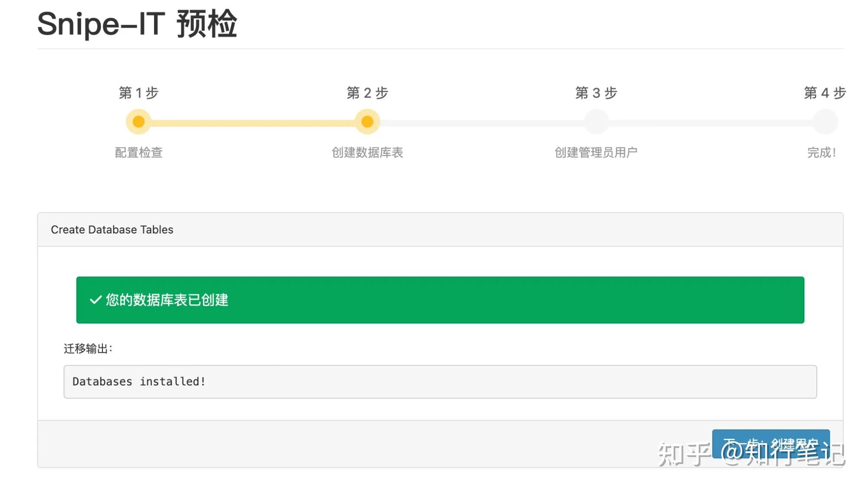The image size is (868, 490).
Task: Click the next step create user button
Action: pos(771,444)
